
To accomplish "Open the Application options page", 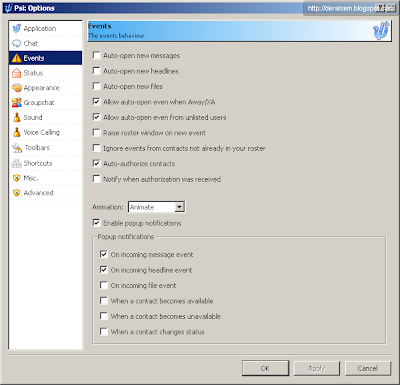I will (x=45, y=29).
